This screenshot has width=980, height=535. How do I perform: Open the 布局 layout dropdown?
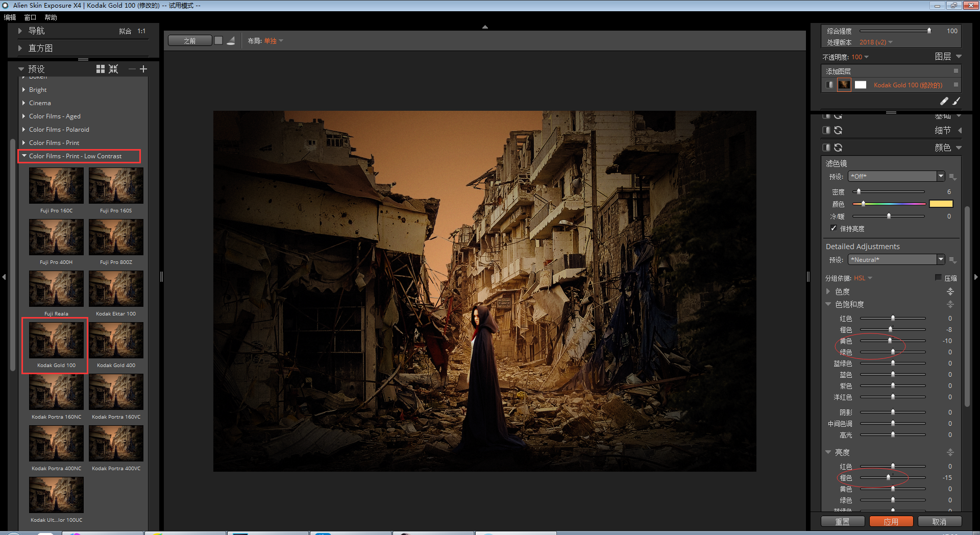pyautogui.click(x=273, y=41)
